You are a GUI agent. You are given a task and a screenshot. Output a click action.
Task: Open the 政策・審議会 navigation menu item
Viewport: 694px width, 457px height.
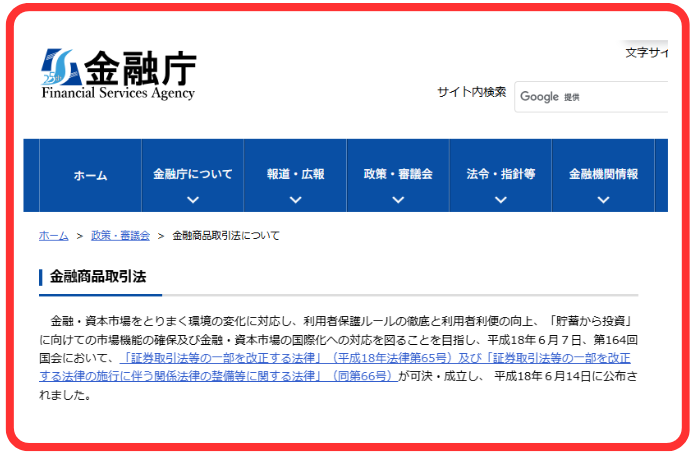398,176
